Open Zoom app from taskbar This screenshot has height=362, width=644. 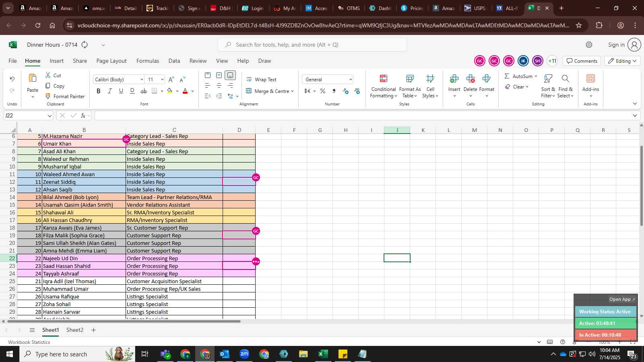tap(244, 354)
